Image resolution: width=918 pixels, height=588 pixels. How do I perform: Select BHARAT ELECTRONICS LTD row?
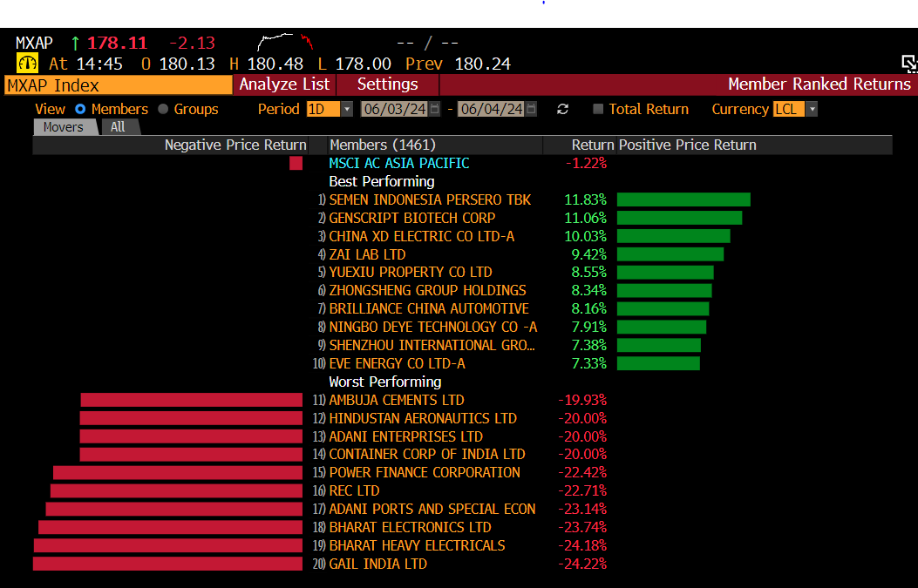(410, 527)
